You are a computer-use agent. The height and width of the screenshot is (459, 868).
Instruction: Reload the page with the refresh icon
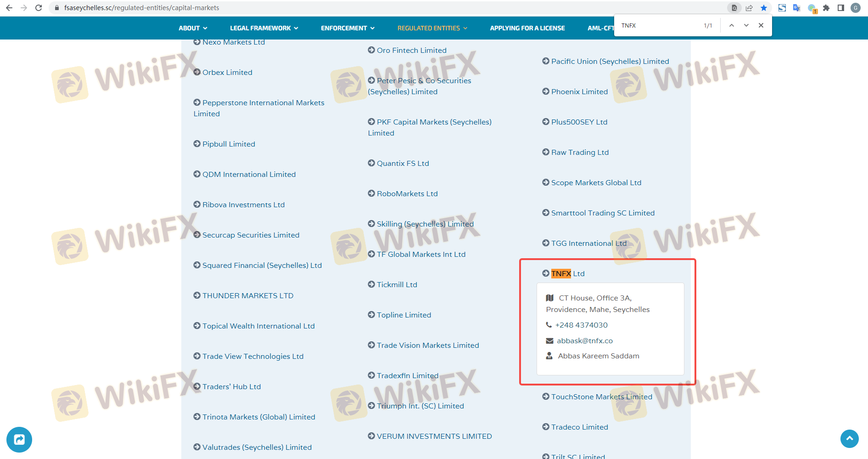point(39,8)
